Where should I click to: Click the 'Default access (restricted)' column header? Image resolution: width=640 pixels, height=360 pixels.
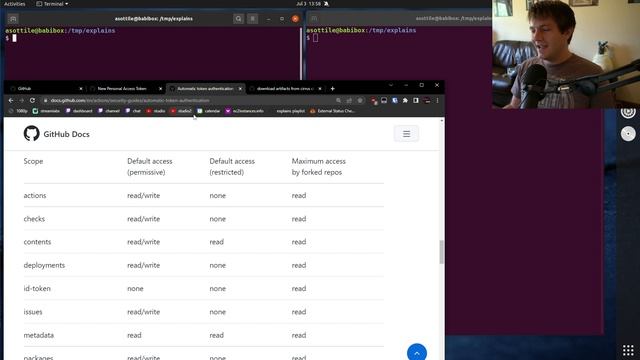[x=232, y=167]
